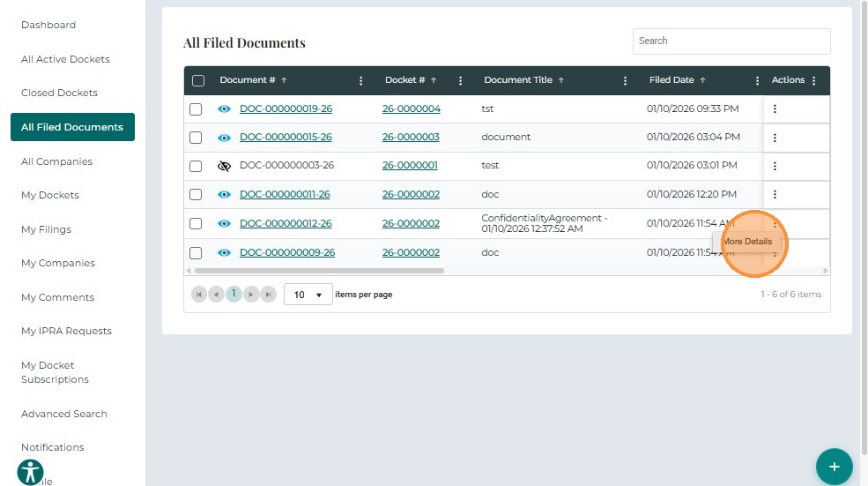The height and width of the screenshot is (486, 868).
Task: Open My IPRA Requests
Action: pos(66,331)
